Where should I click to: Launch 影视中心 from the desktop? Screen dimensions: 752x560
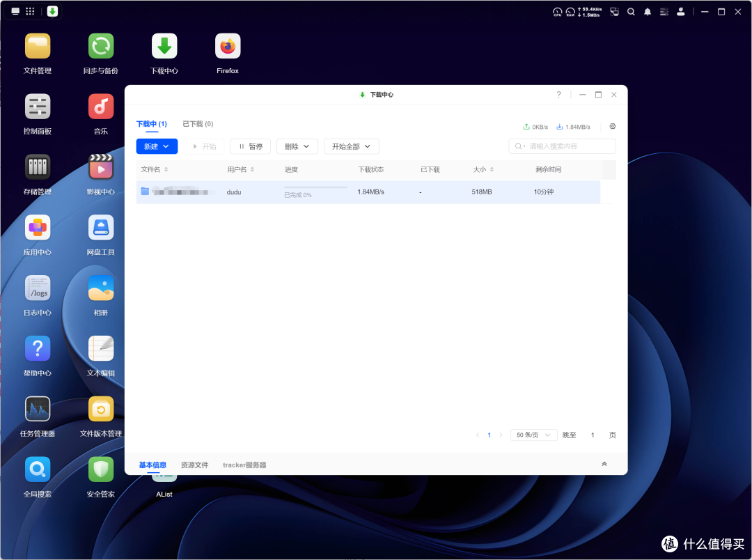(x=101, y=167)
